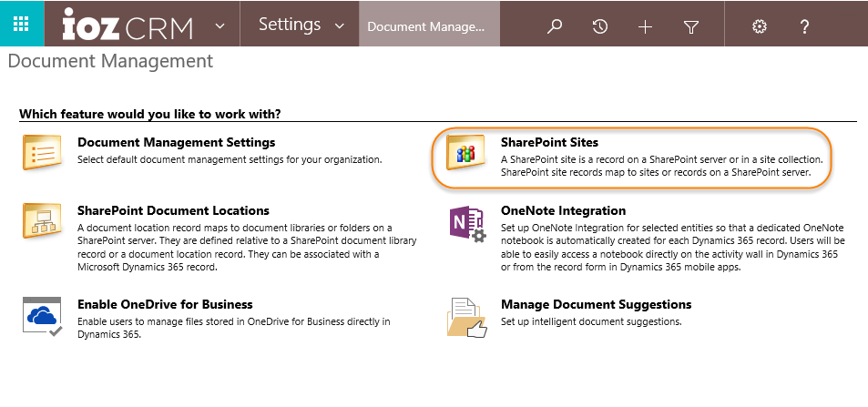Screen dimensions: 868x407
Task: Open OneNote Integration link
Action: point(563,210)
